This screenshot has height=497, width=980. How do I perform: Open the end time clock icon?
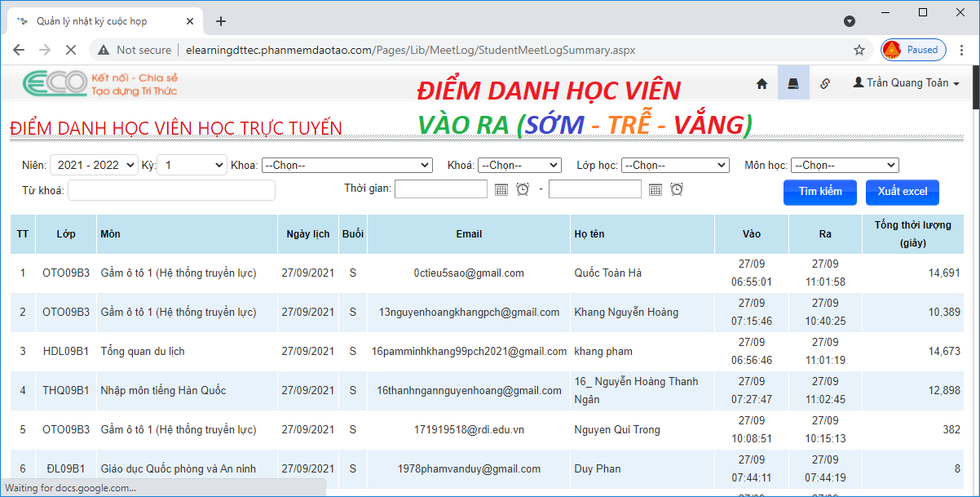(x=677, y=189)
